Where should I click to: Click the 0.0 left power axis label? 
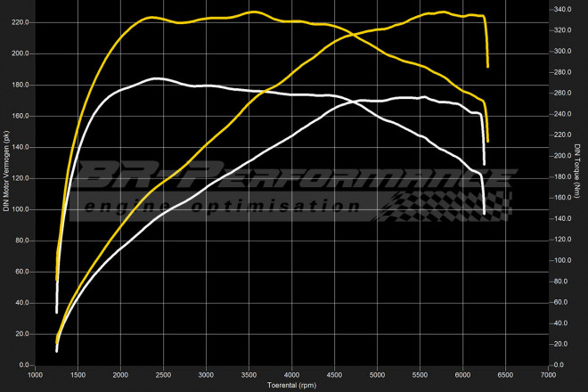pos(23,365)
